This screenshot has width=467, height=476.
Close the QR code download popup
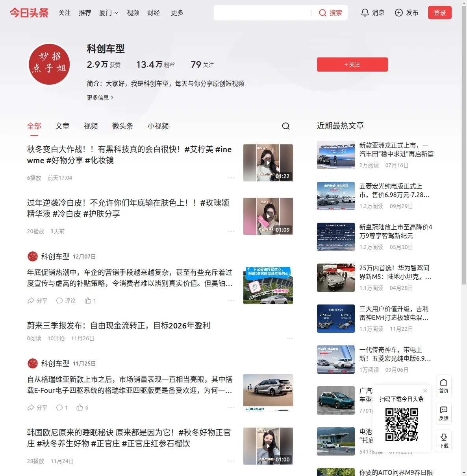pos(425,391)
